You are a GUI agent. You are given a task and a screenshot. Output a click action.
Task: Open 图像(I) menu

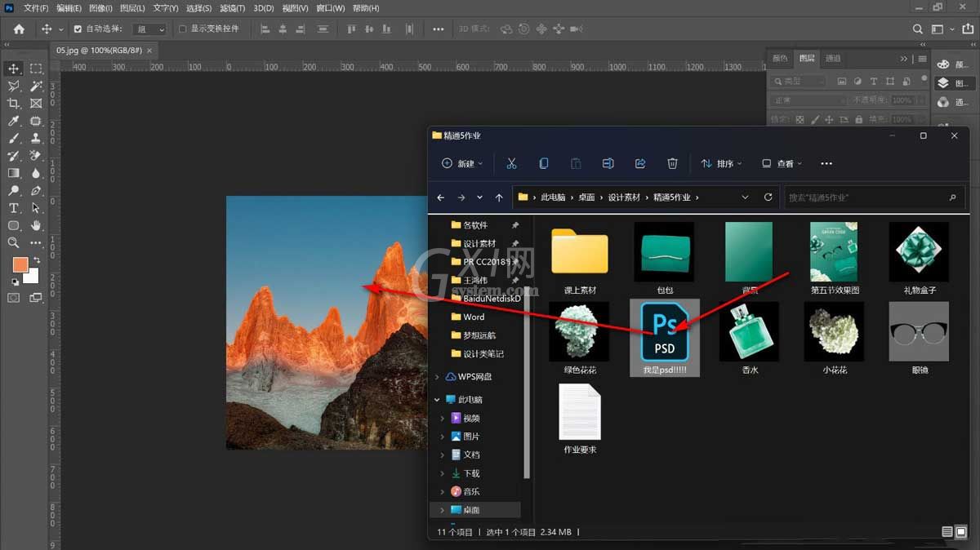pyautogui.click(x=100, y=8)
